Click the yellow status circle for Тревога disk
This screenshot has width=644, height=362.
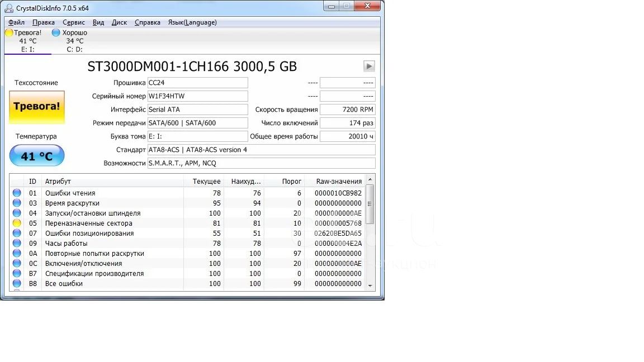(x=9, y=32)
